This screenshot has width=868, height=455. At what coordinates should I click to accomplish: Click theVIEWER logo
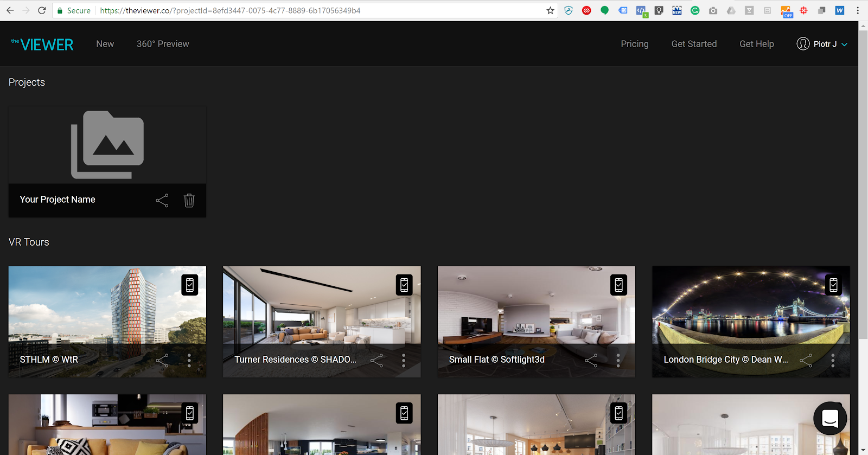(x=42, y=44)
